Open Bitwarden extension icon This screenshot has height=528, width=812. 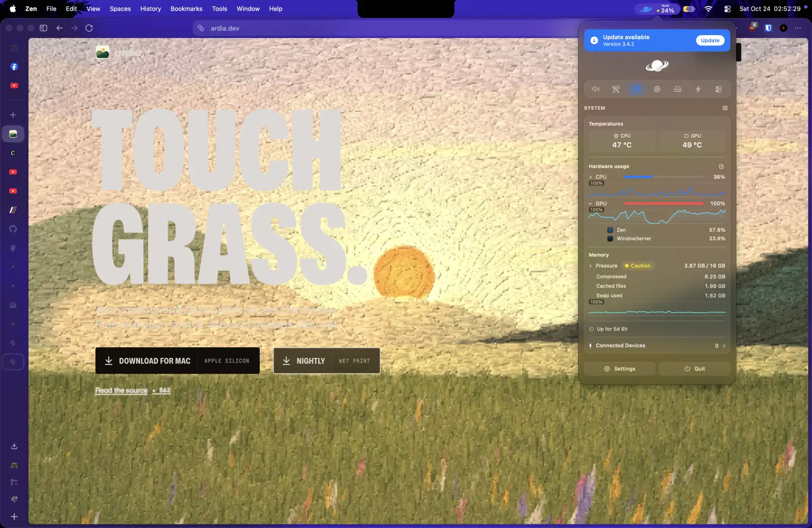[768, 28]
